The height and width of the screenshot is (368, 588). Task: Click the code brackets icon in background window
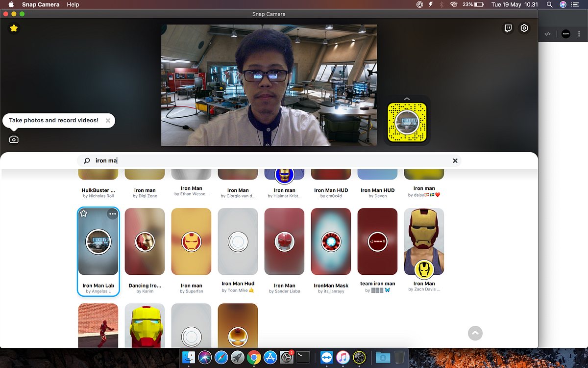pyautogui.click(x=548, y=34)
